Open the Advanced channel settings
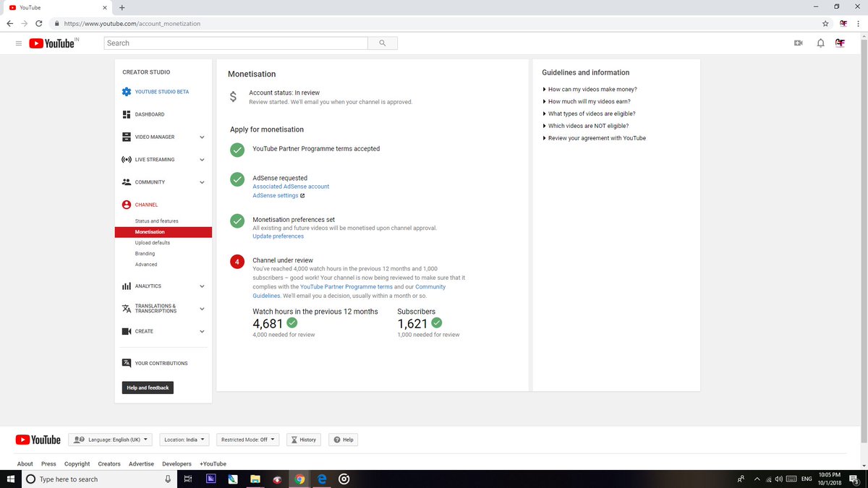Viewport: 868px width, 488px height. coord(146,265)
